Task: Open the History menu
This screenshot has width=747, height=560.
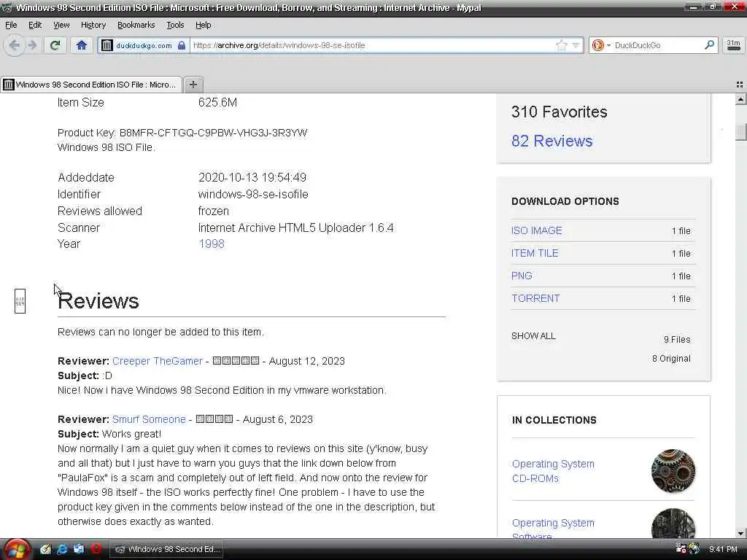Action: pyautogui.click(x=93, y=25)
